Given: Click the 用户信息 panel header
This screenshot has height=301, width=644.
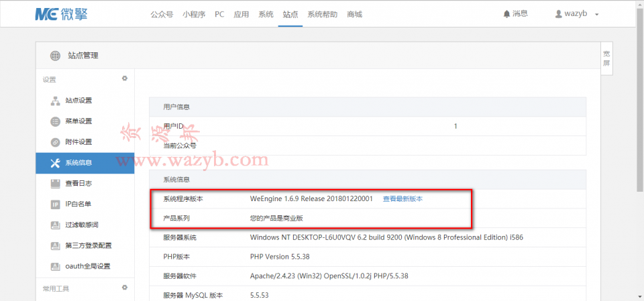Looking at the screenshot, I should point(368,107).
